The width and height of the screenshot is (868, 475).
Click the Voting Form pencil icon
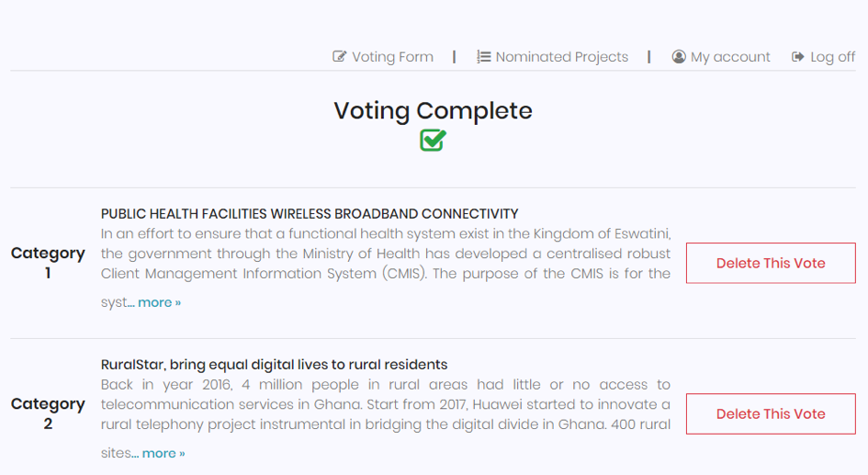(x=340, y=57)
